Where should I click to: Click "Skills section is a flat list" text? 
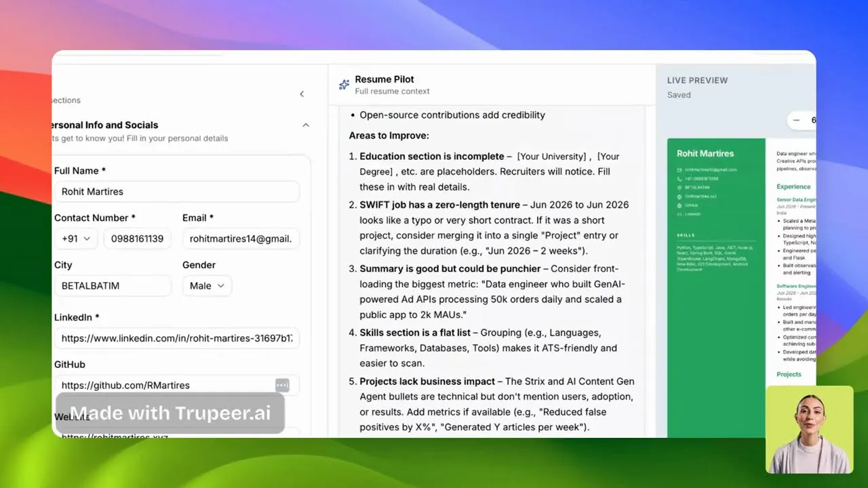[x=416, y=333]
